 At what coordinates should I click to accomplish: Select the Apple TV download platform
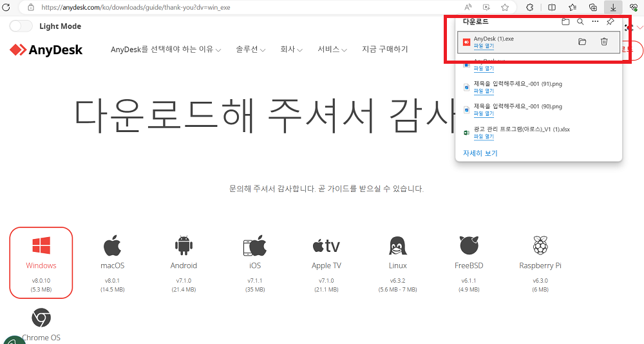click(x=327, y=263)
